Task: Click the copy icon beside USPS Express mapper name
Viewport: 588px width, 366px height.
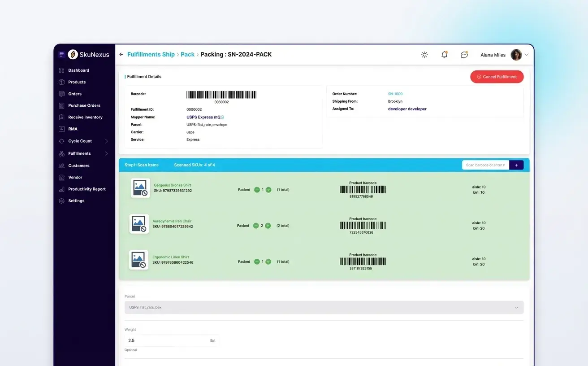Action: tap(223, 118)
